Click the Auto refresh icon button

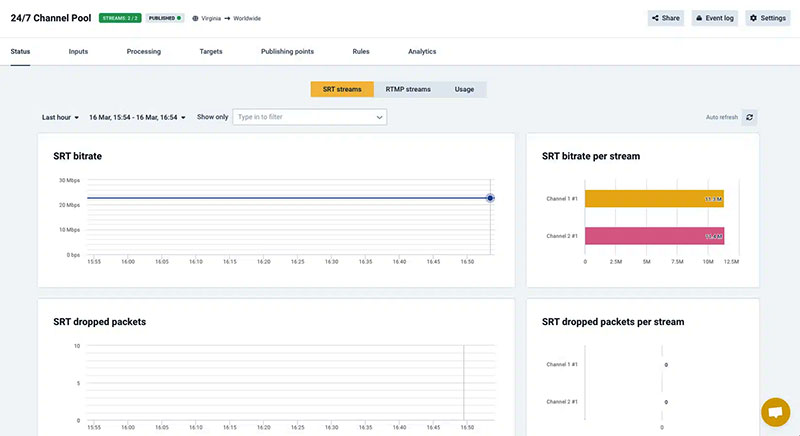pyautogui.click(x=750, y=117)
